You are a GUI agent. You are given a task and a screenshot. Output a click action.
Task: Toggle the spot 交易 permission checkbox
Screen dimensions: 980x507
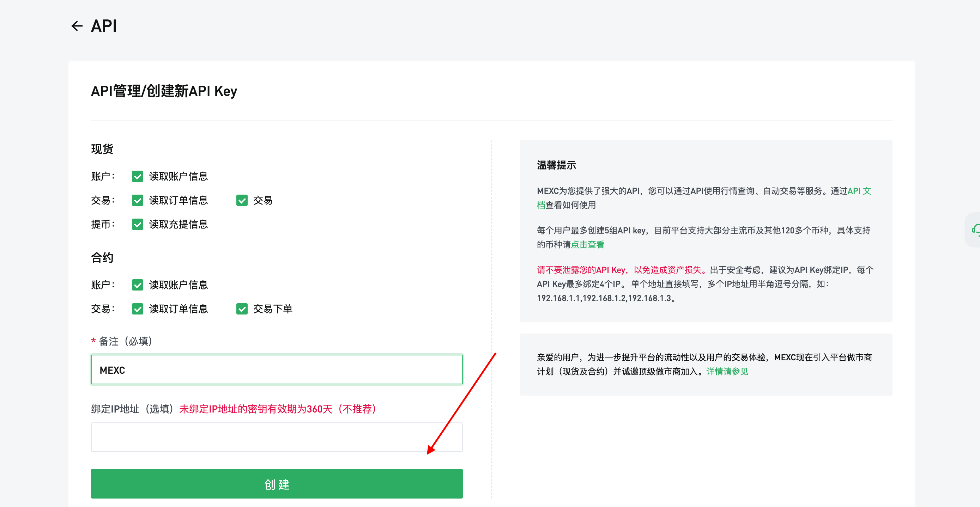(242, 200)
